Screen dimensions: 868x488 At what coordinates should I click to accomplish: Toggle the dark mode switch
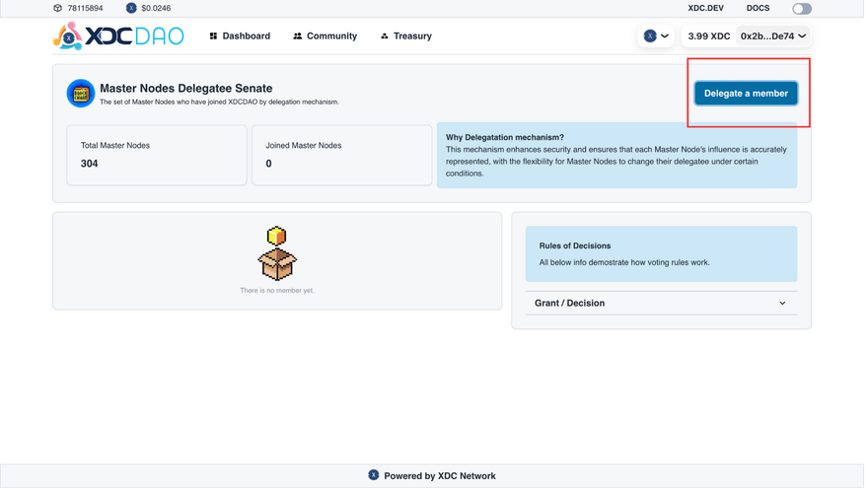pyautogui.click(x=801, y=9)
